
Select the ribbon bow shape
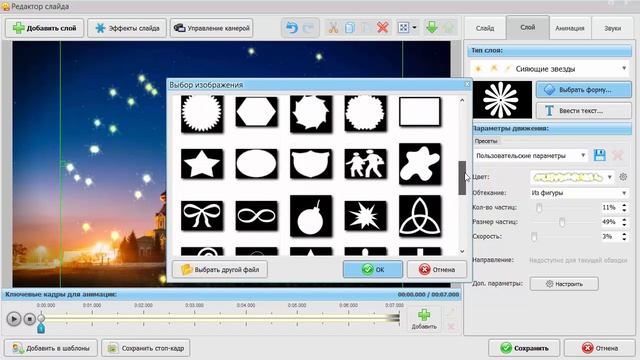tap(202, 216)
